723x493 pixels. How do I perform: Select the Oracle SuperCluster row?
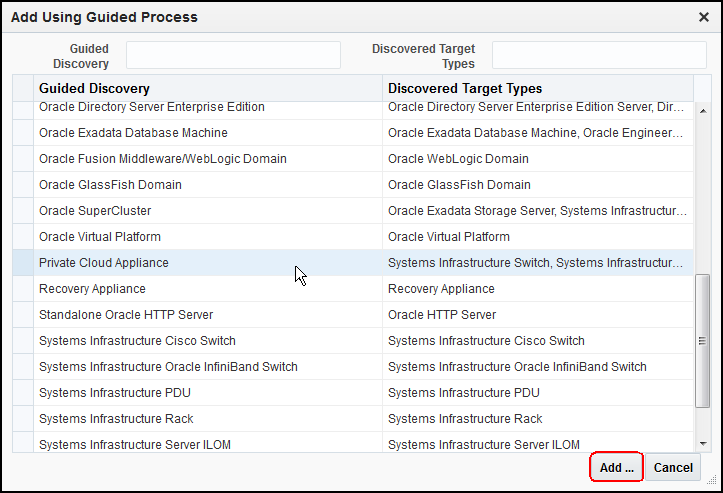pos(95,211)
